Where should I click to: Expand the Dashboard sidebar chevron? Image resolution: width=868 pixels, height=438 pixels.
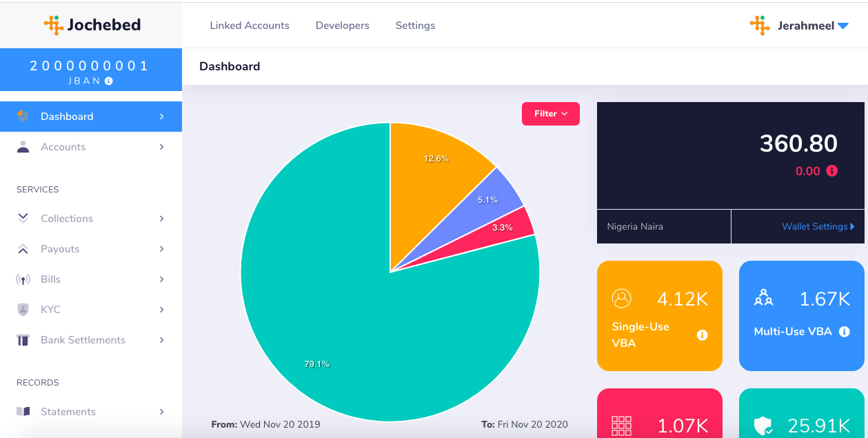(x=162, y=117)
